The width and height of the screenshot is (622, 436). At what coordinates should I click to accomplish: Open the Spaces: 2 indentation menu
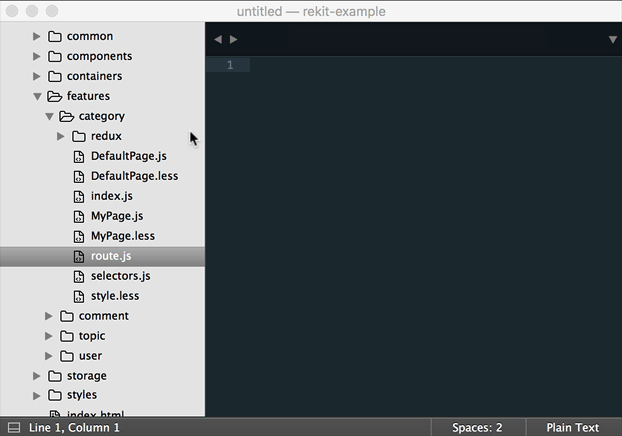tap(477, 428)
